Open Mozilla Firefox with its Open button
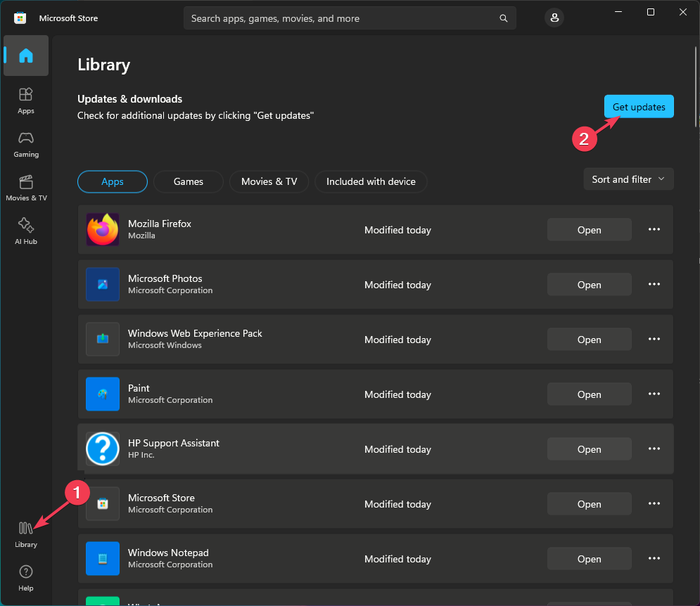Screen dimensions: 700x606 [x=590, y=230]
